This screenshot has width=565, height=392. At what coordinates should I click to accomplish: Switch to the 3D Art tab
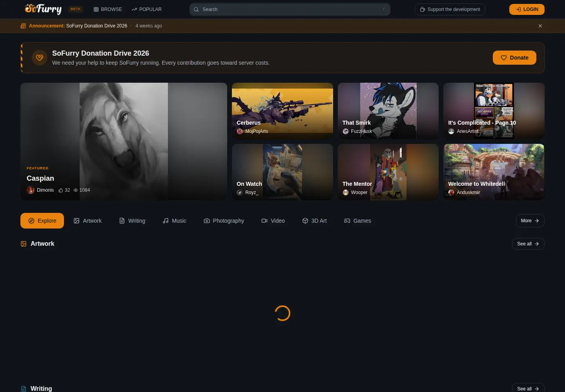coord(315,221)
